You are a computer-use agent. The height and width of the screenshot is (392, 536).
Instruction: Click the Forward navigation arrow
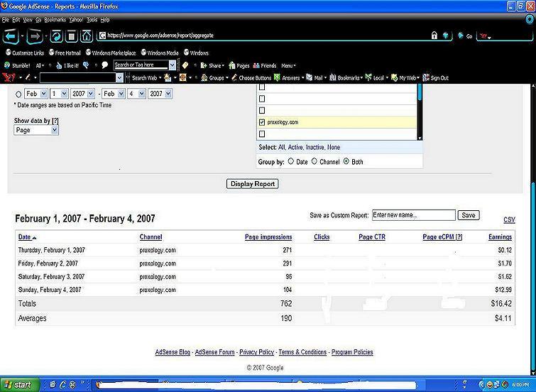(x=34, y=35)
